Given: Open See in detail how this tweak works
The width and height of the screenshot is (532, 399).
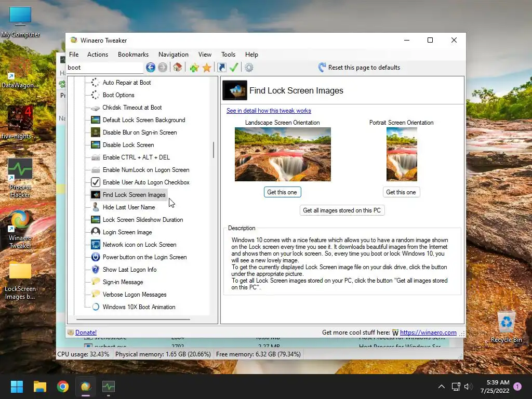Looking at the screenshot, I should 269,111.
